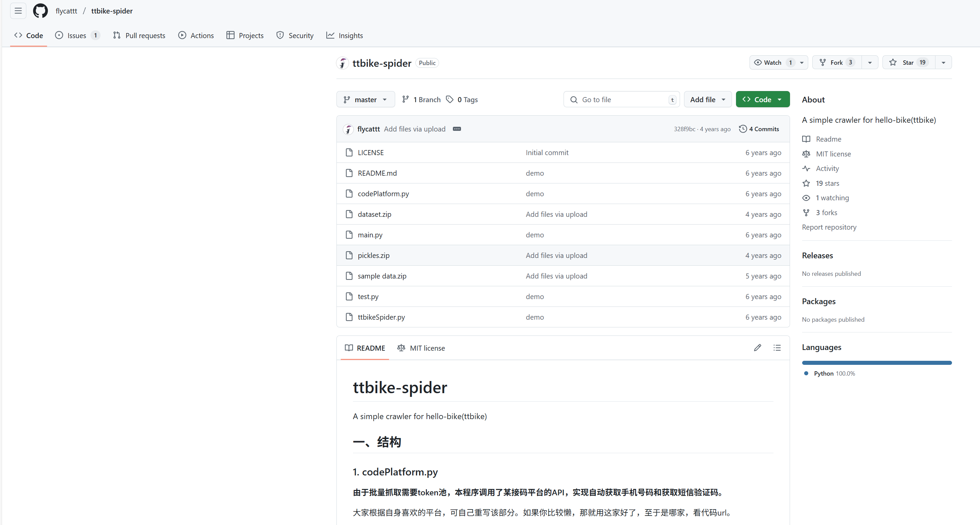Screen dimensions: 980x525
Task: Open the README outline list icon
Action: (x=777, y=348)
